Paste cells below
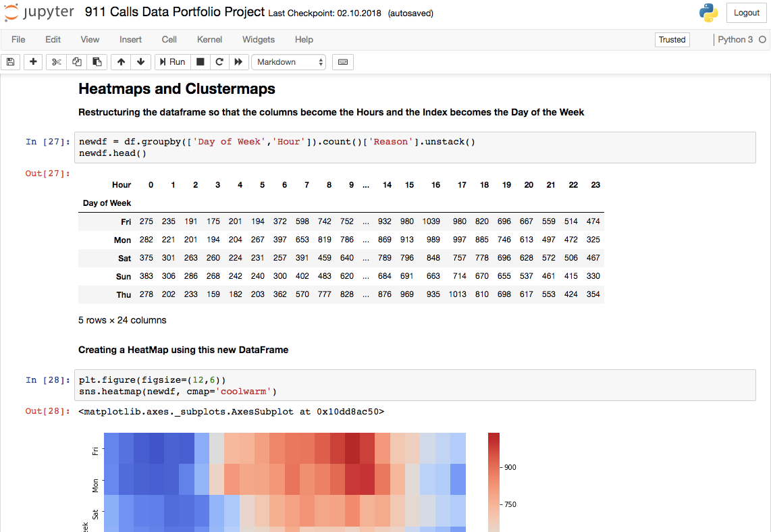 click(97, 61)
